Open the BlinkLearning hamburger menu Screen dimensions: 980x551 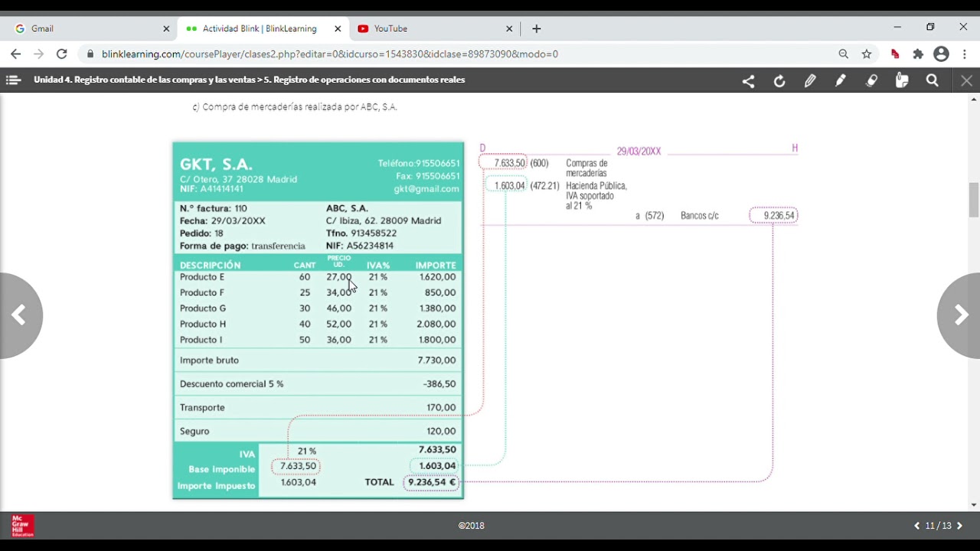12,80
